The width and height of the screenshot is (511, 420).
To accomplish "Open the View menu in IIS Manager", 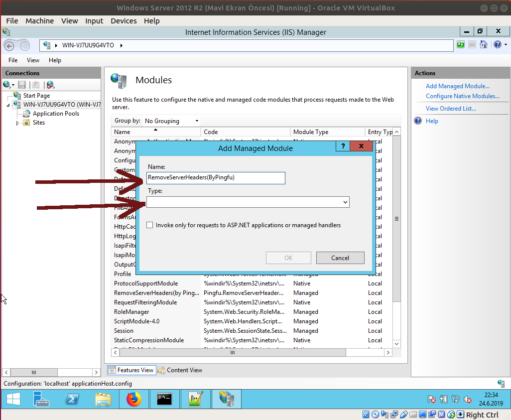I will (33, 60).
